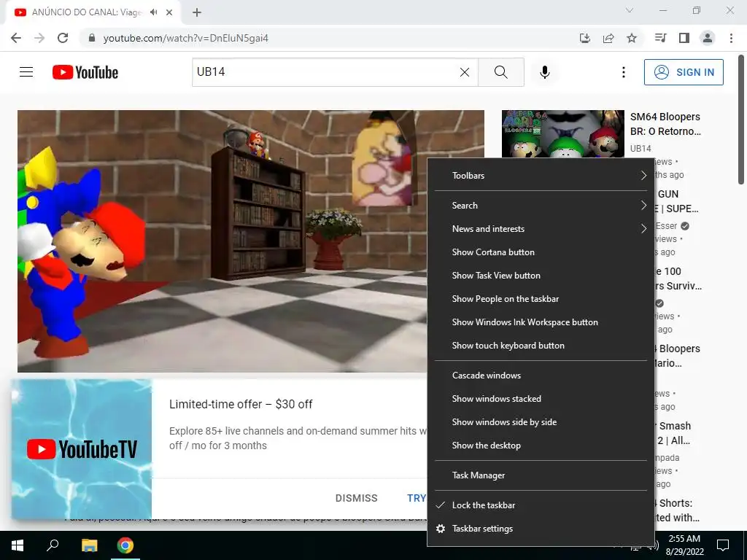The width and height of the screenshot is (747, 560).
Task: Click the video player to pause
Action: (222, 241)
